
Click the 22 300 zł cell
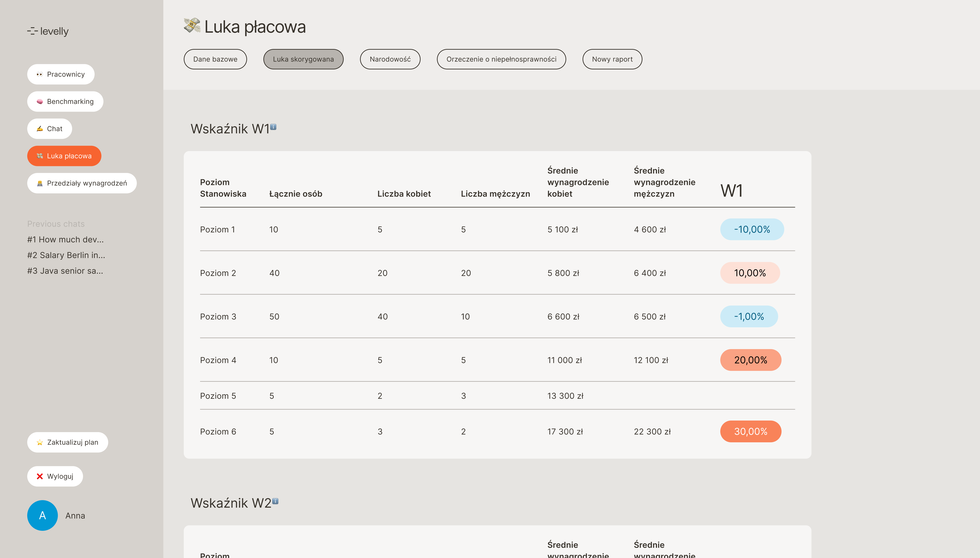tap(652, 431)
